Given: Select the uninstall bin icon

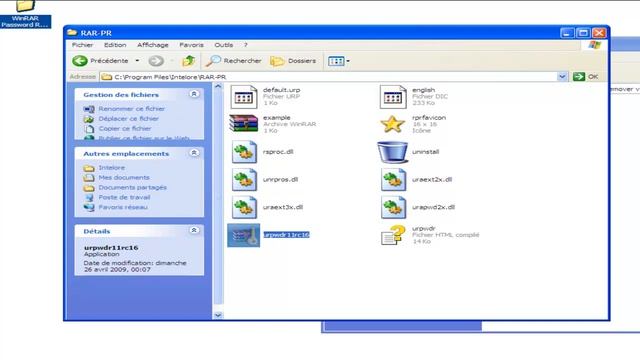Looking at the screenshot, I should (392, 152).
